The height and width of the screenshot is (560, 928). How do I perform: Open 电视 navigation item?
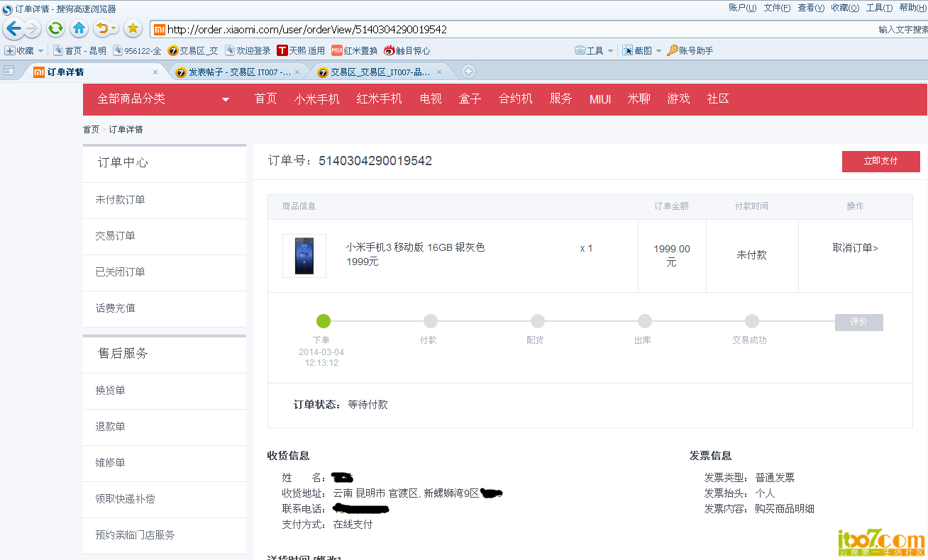tap(431, 99)
